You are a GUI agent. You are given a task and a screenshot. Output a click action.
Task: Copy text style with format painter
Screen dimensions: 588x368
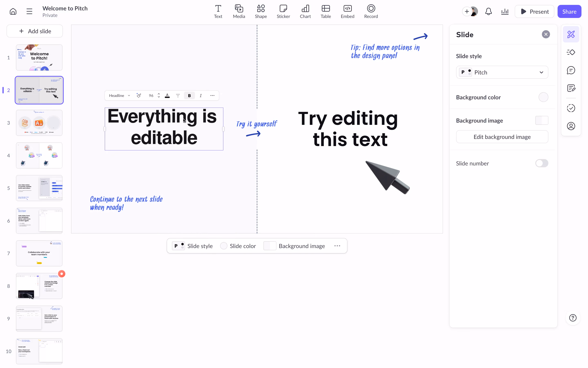pos(139,95)
